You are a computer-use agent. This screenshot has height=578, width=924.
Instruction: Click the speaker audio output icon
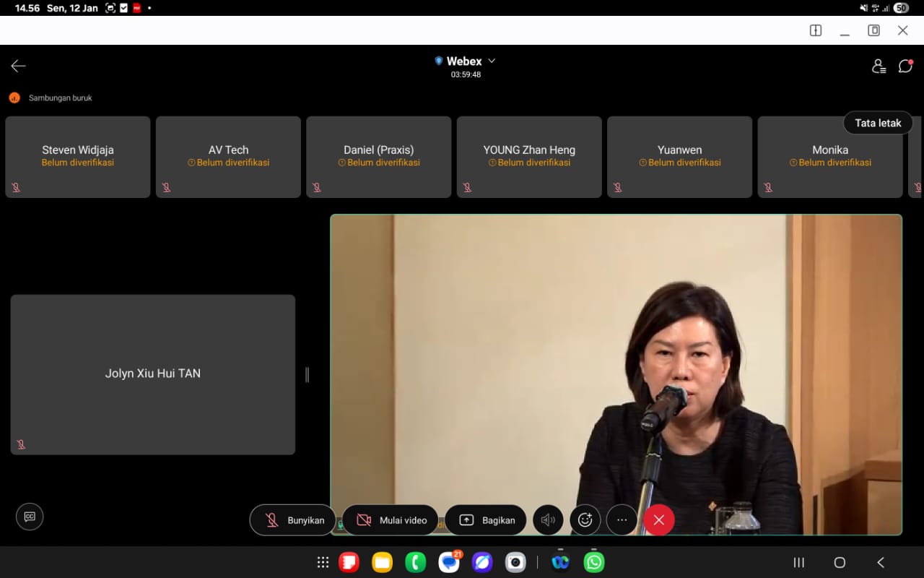(548, 520)
